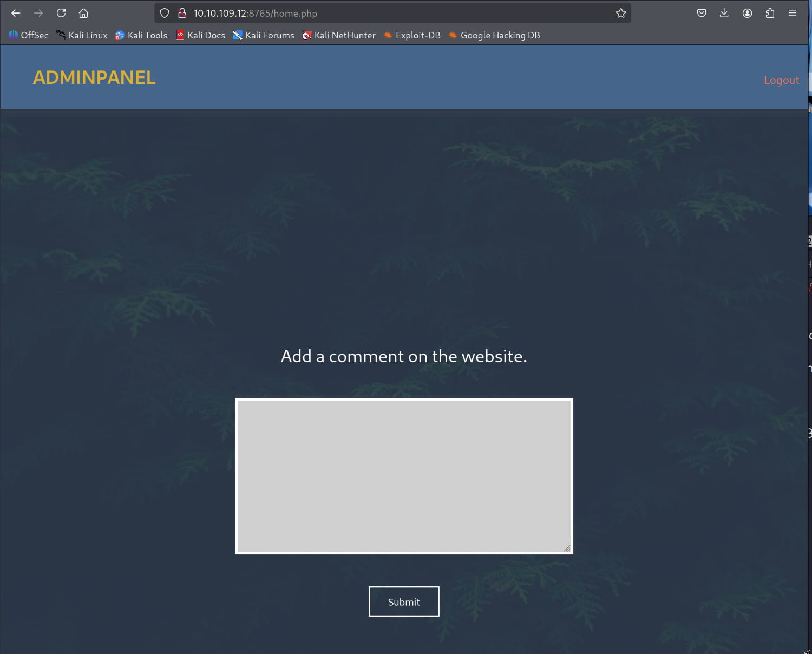Bookmark this page with the star icon
812x654 pixels.
tap(620, 13)
